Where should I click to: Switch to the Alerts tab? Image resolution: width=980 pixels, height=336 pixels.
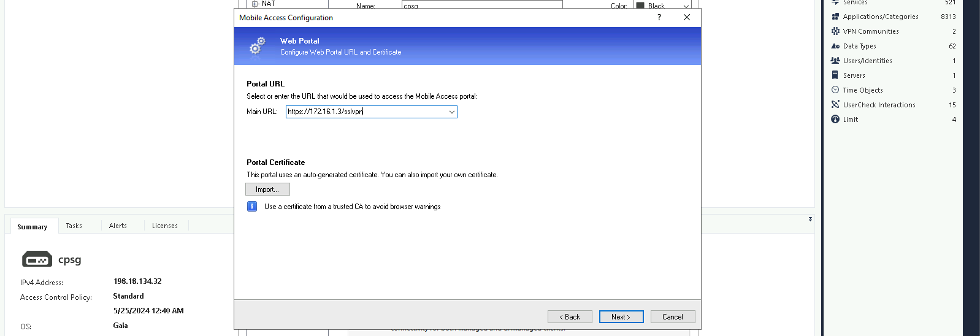click(118, 226)
